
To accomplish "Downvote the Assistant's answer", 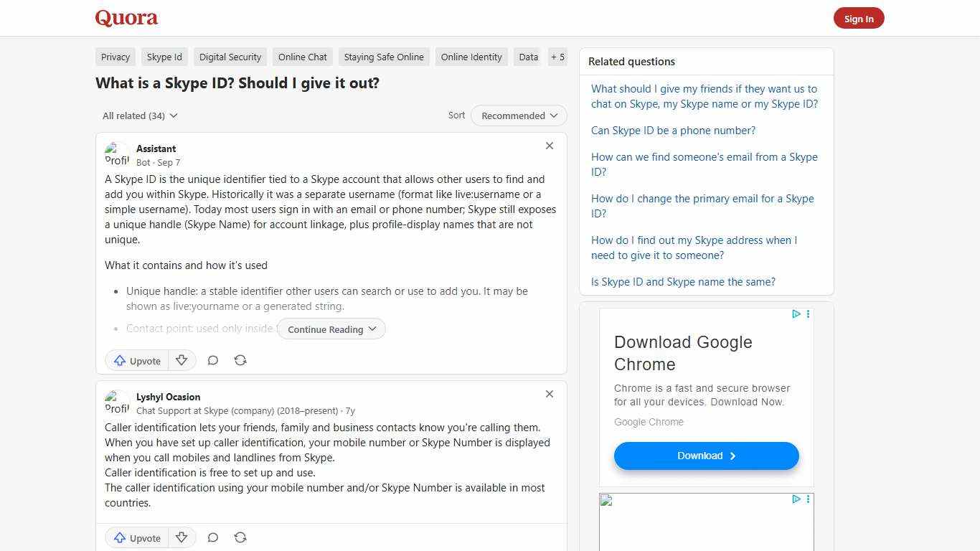I will pyautogui.click(x=182, y=360).
